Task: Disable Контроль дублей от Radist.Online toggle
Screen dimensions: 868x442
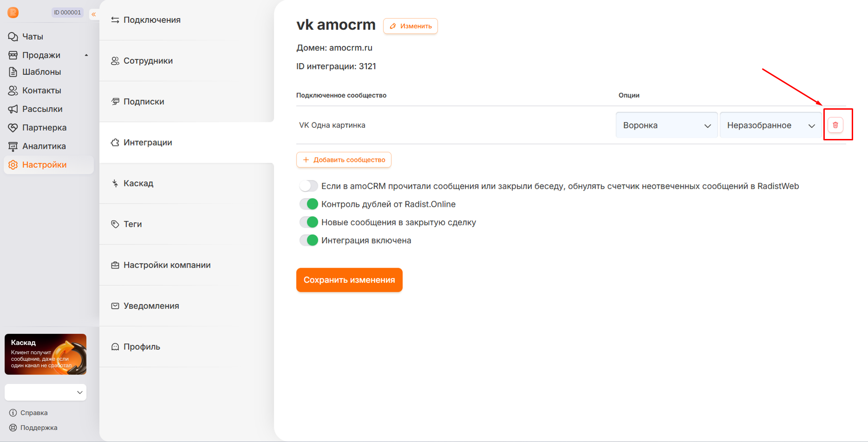Action: click(x=309, y=204)
